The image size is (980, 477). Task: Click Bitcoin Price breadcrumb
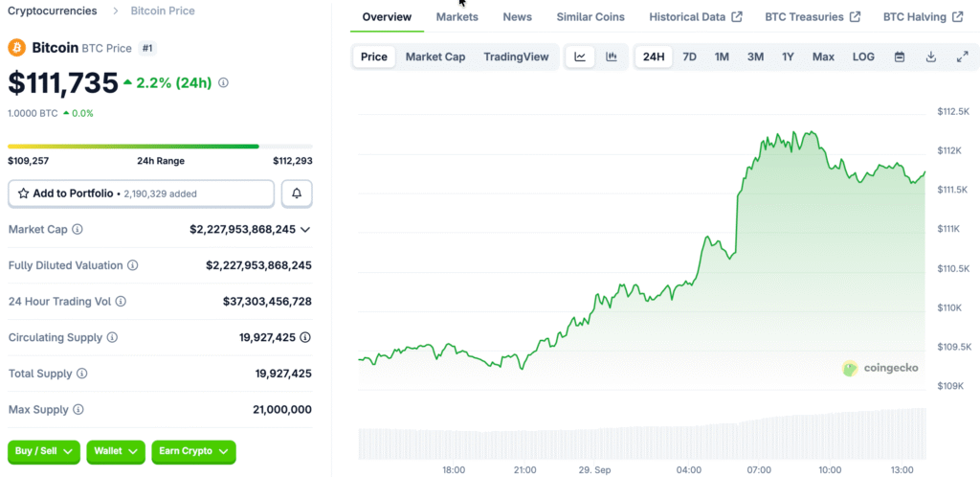click(x=163, y=11)
